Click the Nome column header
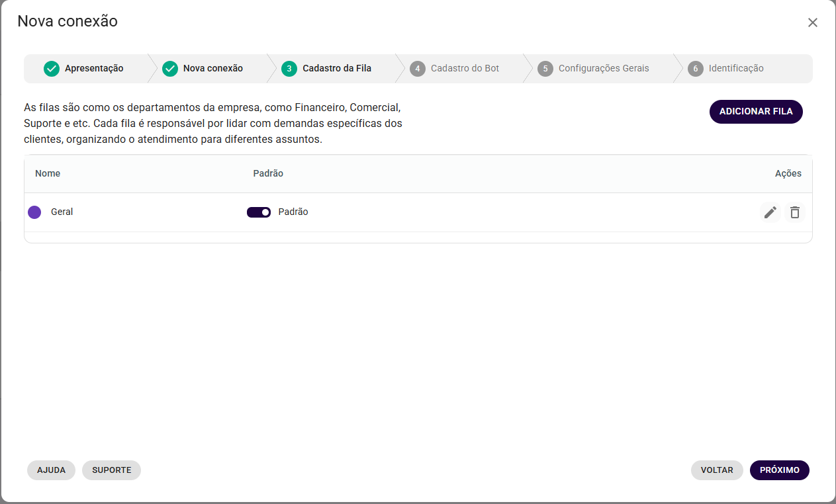 (48, 174)
